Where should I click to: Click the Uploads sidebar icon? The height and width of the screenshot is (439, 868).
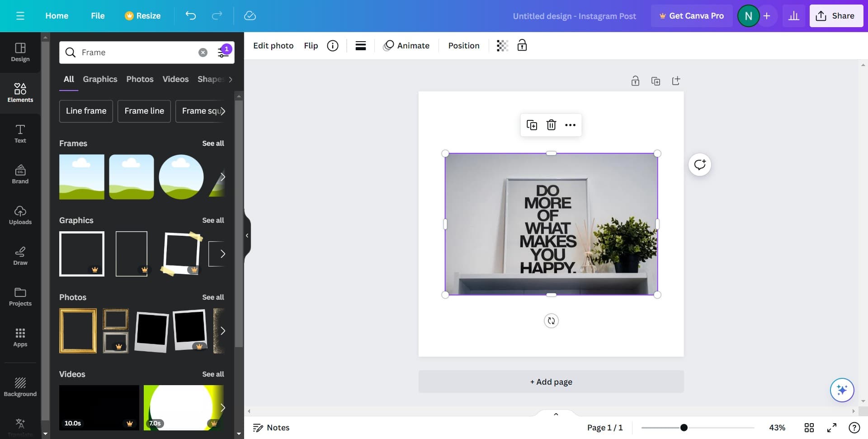pos(20,215)
